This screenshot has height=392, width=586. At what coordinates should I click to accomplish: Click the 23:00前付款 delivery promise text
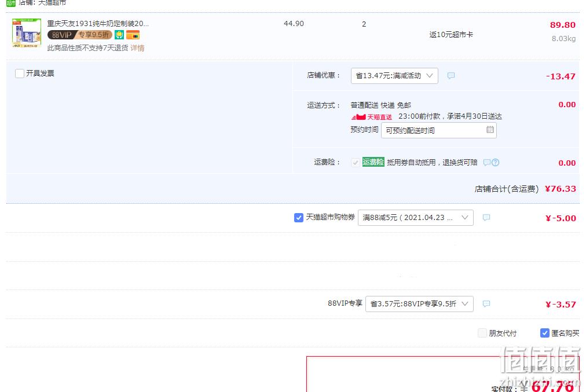450,116
